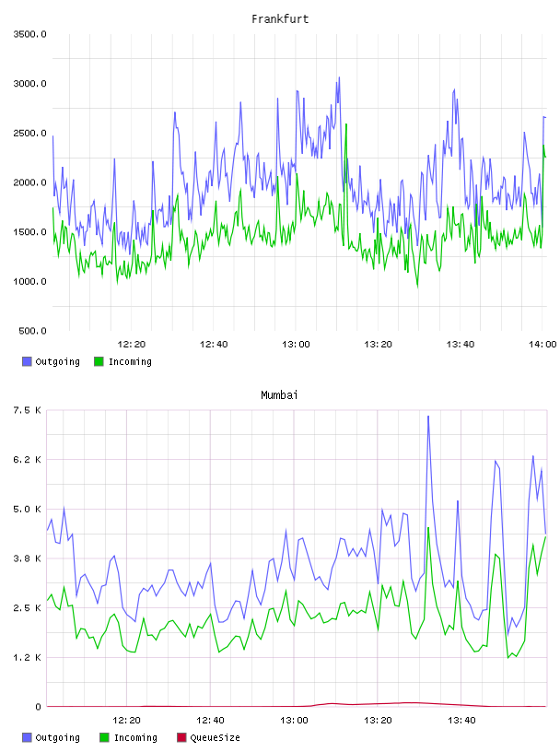Click the 13:00 time label under Mumbai chart
The image size is (560, 752).
click(x=294, y=720)
